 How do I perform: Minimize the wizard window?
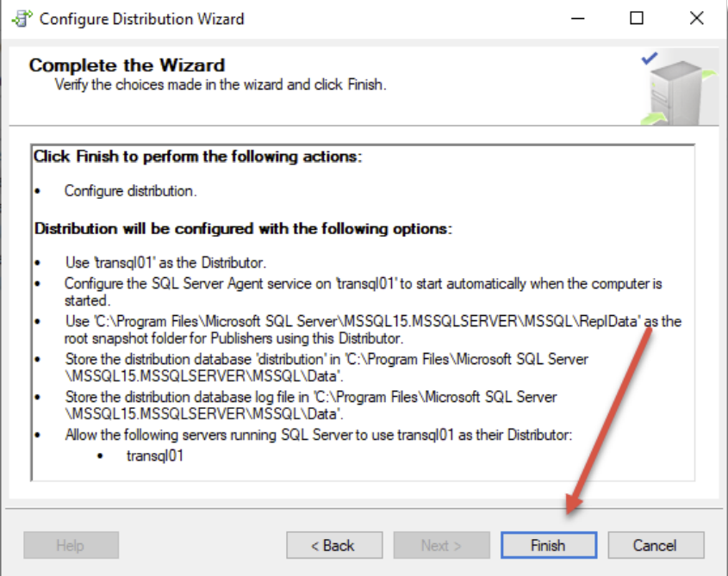click(x=577, y=19)
